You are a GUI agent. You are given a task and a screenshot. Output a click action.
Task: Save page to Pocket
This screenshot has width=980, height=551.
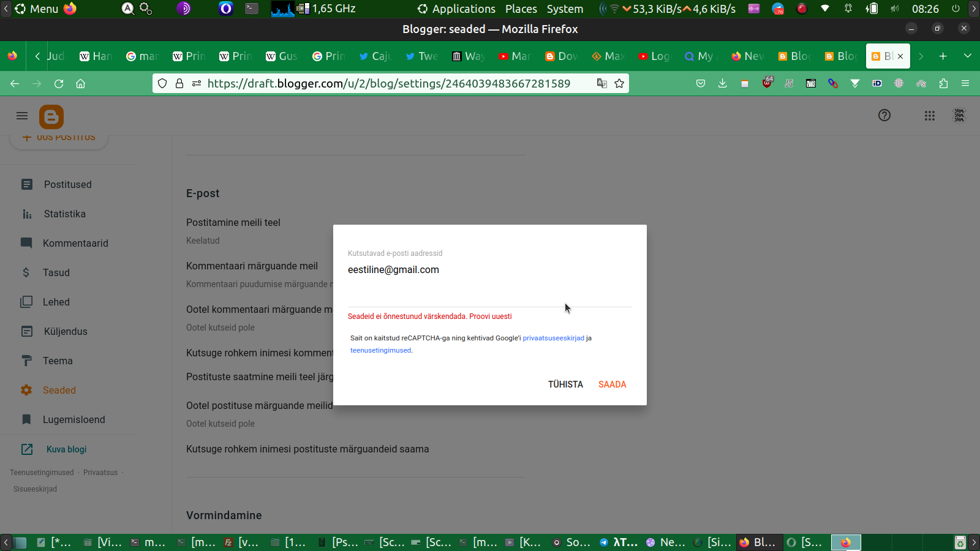[701, 83]
